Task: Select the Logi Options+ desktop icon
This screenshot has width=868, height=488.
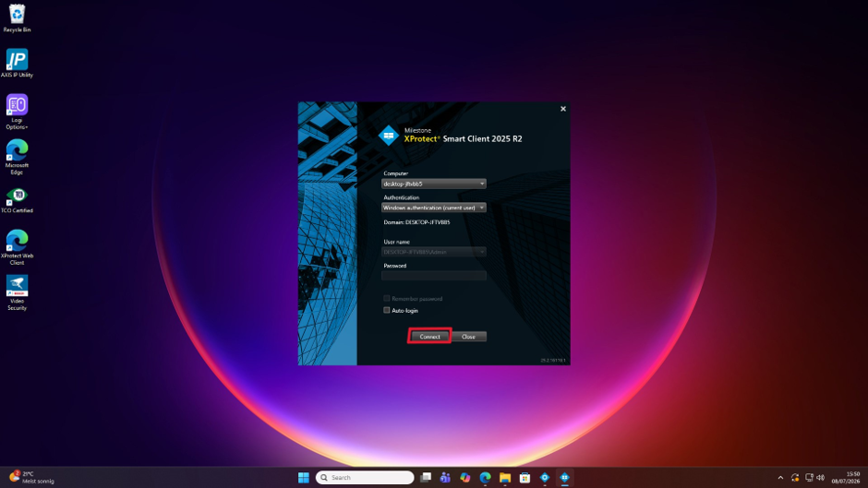Action: pyautogui.click(x=17, y=112)
